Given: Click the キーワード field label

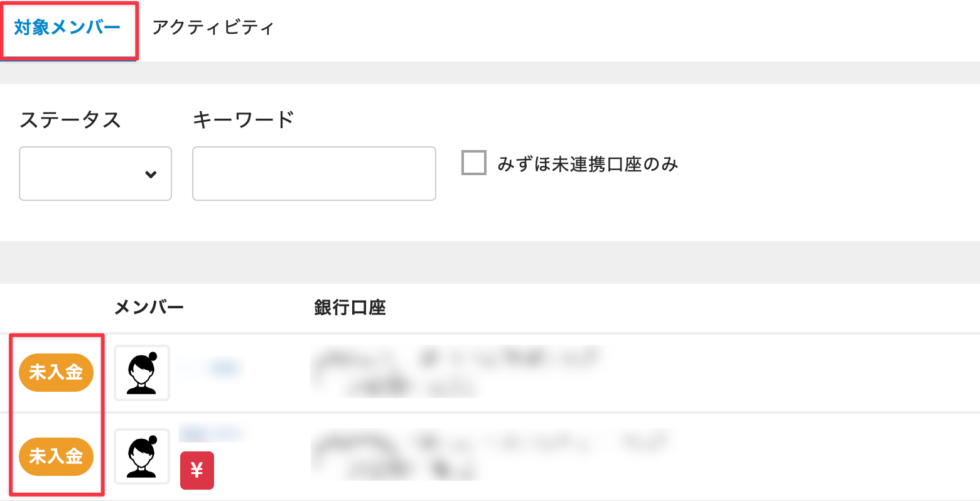Looking at the screenshot, I should 244,119.
